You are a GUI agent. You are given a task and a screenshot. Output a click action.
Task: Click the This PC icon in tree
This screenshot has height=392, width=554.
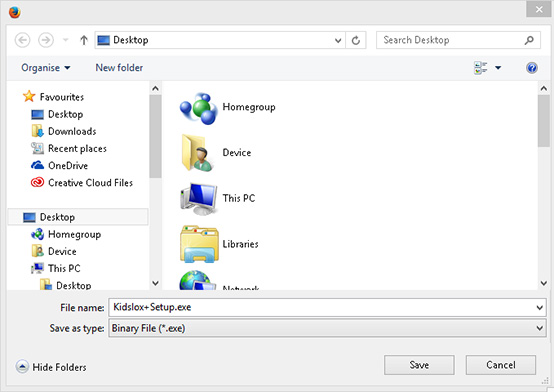tap(37, 268)
